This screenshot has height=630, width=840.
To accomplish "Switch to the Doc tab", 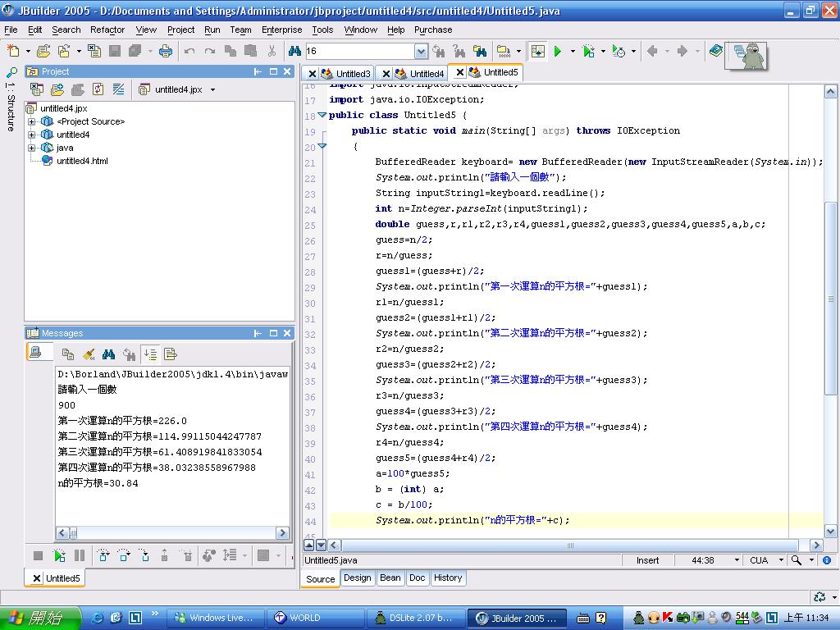I will click(x=417, y=578).
